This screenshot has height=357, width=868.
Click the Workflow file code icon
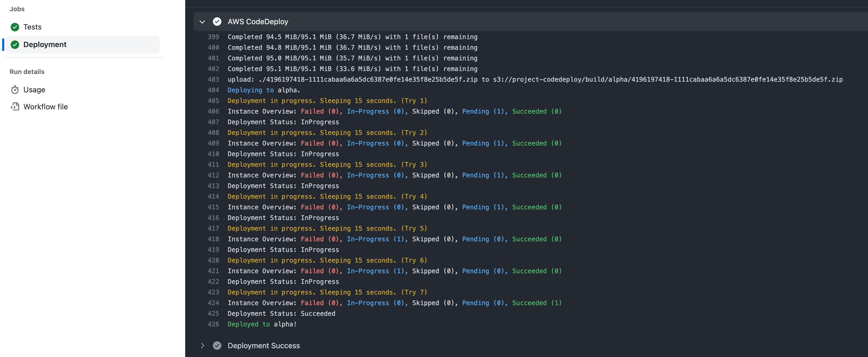[x=15, y=107]
